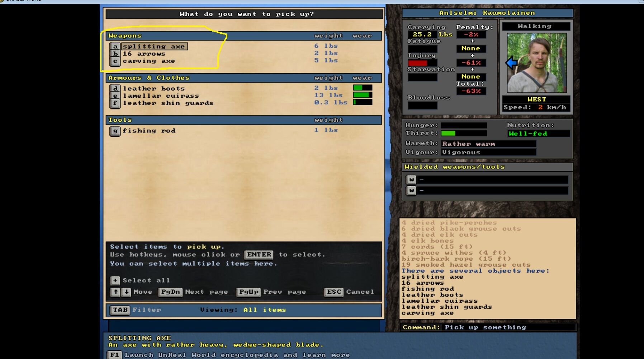This screenshot has height=359, width=644.
Task: Select hotkey 'e' for lamellar cuirass
Action: click(115, 96)
